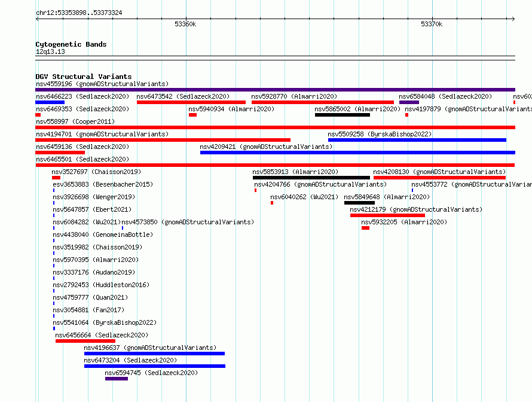Select nsv4759777 (Quan2021) label

pos(90,297)
